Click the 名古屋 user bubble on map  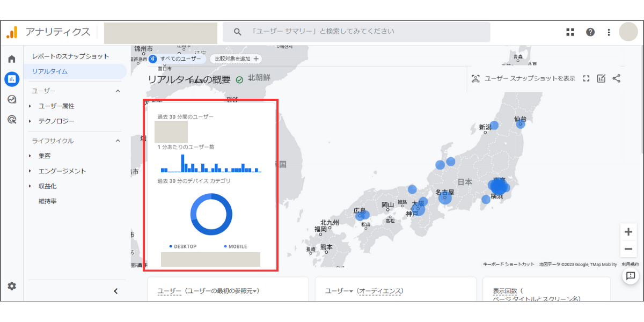tap(445, 198)
